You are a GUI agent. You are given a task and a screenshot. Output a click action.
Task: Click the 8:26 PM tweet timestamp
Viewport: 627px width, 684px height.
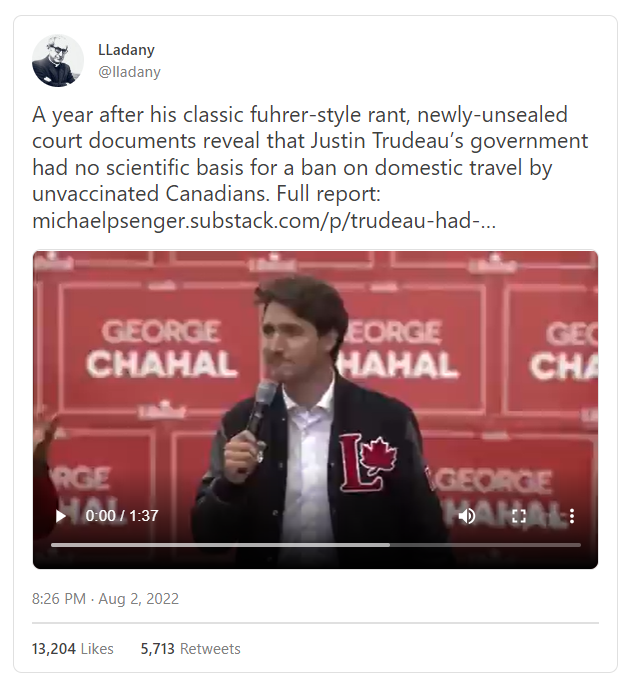point(59,598)
